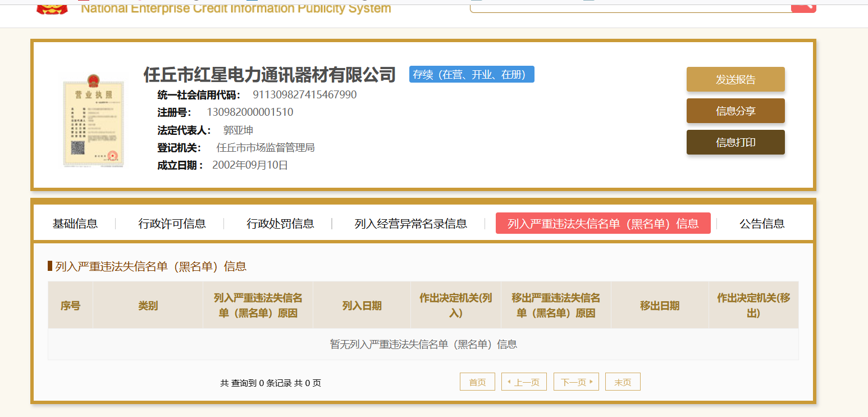Click registration number 130982000001510
The width and height of the screenshot is (868, 417).
click(250, 112)
